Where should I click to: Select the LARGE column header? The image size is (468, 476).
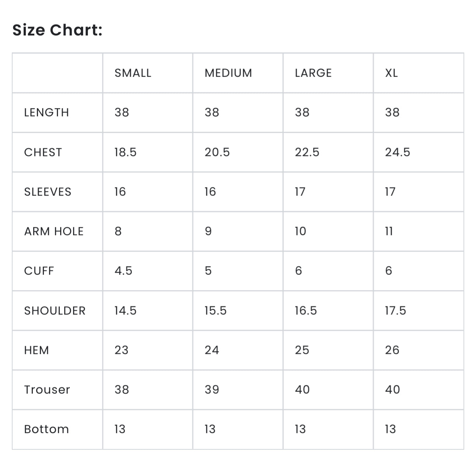click(313, 73)
